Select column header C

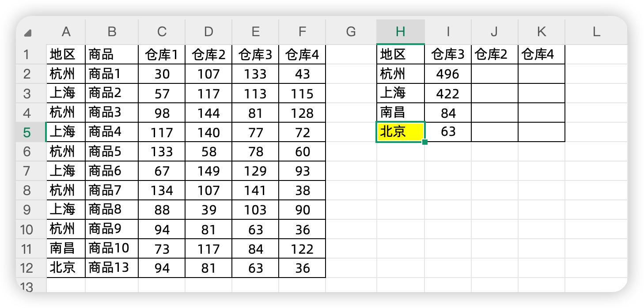pos(162,32)
